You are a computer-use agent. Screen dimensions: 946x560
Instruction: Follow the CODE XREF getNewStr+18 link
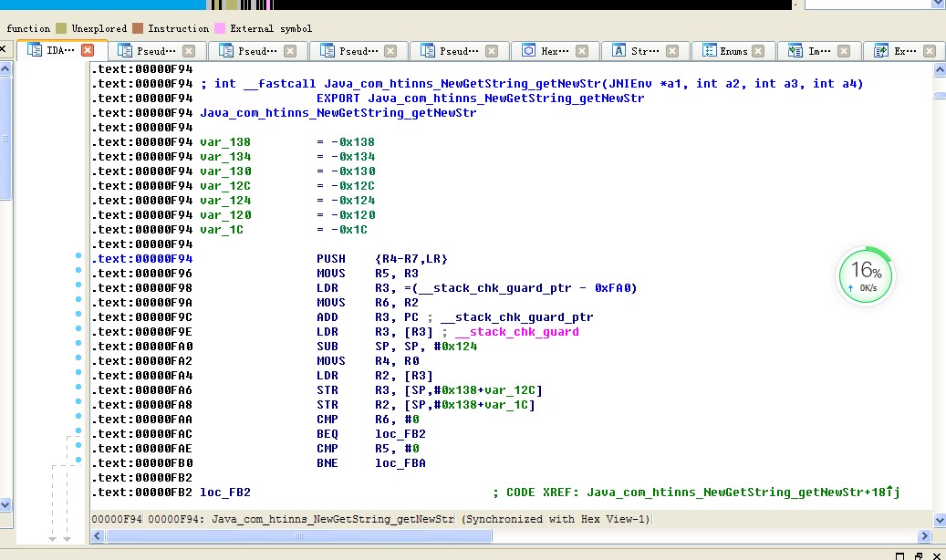tap(743, 493)
